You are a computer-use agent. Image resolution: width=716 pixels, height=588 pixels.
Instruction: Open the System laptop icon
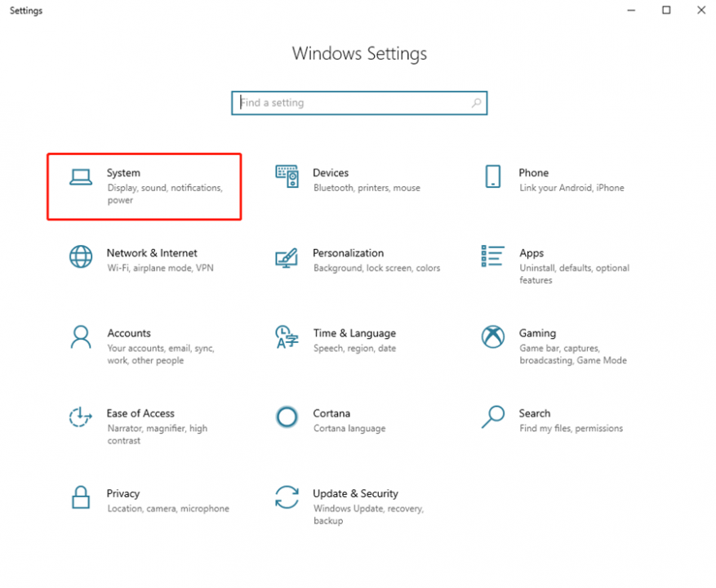click(x=81, y=177)
